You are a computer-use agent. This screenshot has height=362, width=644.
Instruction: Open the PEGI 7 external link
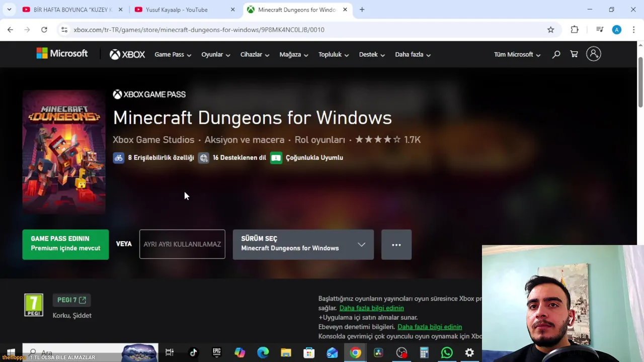71,300
